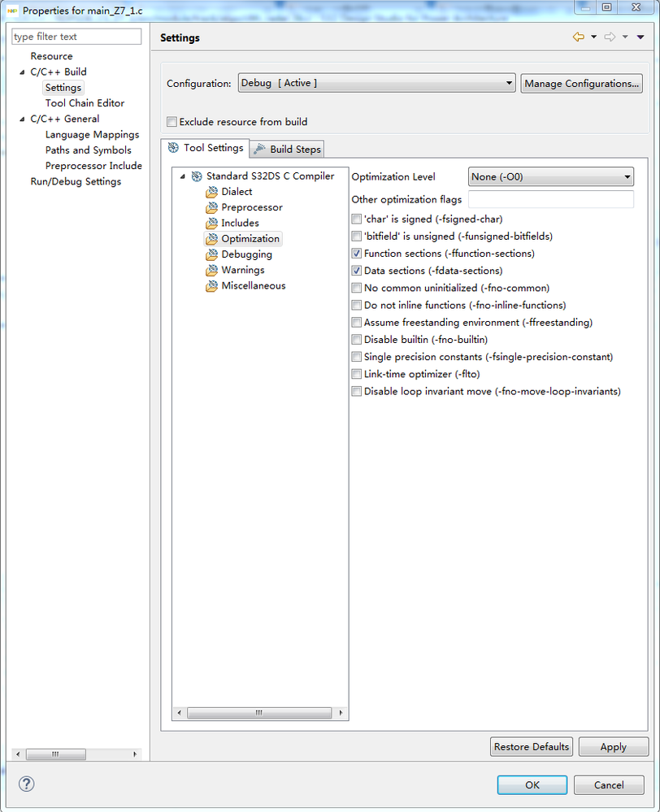Select Language Mappings page
The height and width of the screenshot is (812, 660).
click(x=92, y=135)
